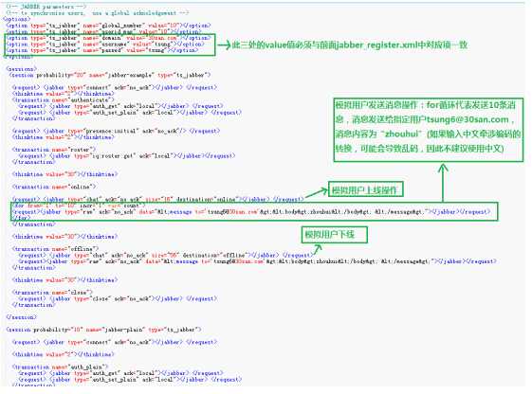The width and height of the screenshot is (532, 394).
Task: Click the presence:initial jabber request line
Action: click(x=116, y=131)
